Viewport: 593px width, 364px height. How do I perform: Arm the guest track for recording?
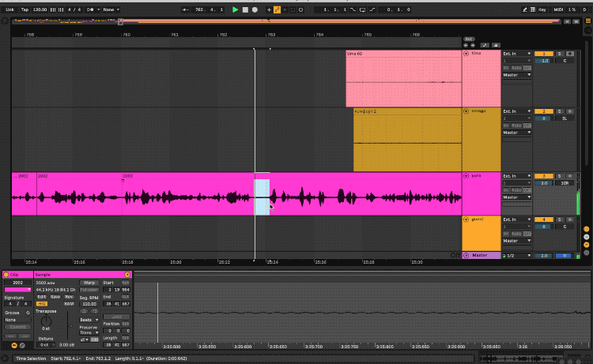(x=570, y=220)
